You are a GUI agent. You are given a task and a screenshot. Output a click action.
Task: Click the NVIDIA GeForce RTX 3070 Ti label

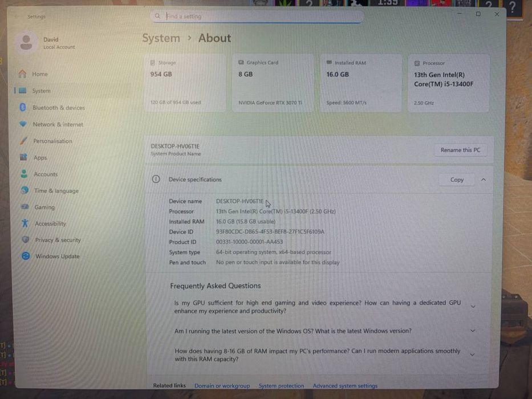tap(270, 103)
